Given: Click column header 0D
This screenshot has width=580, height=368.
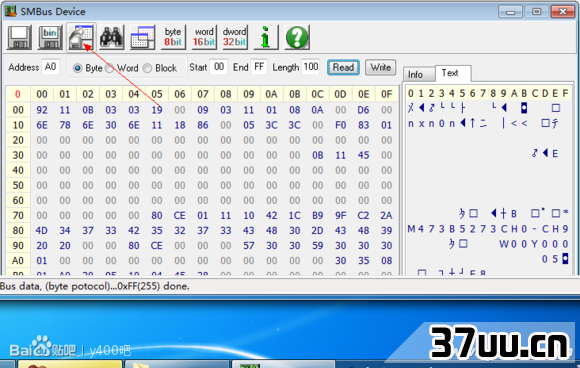Looking at the screenshot, I should point(340,94).
